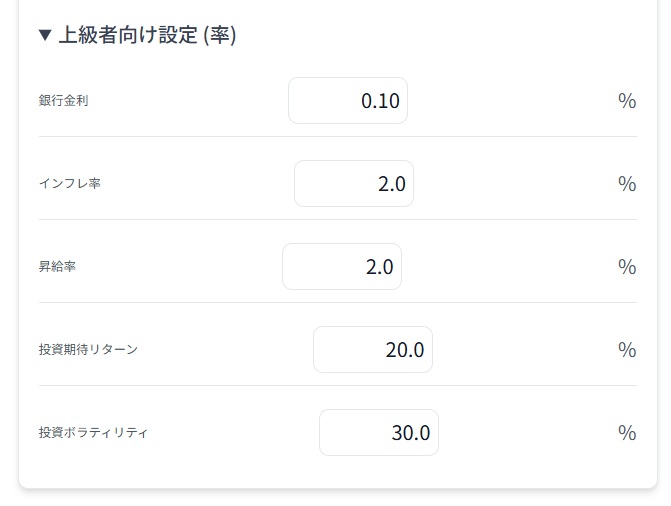Click the % symbol next to 投資ボラティリティ

tap(627, 433)
